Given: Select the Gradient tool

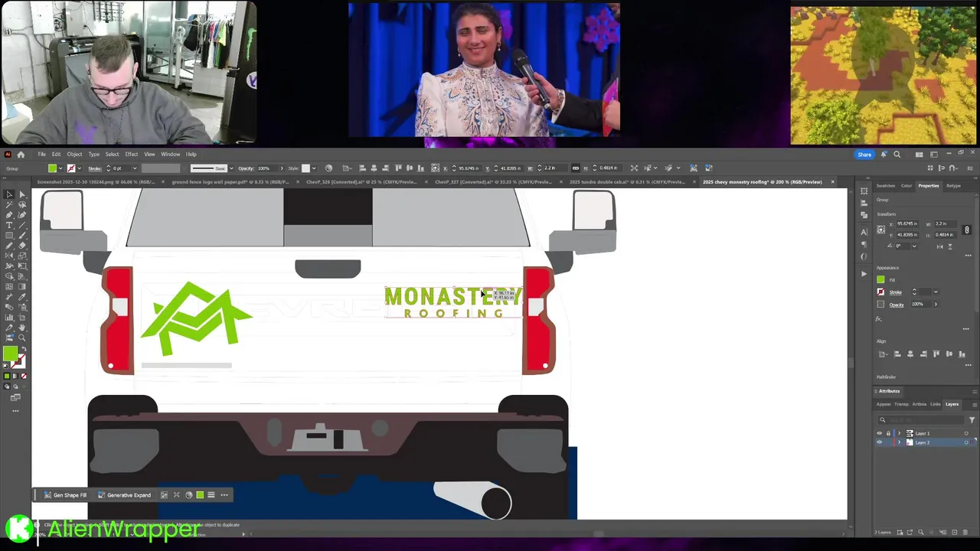Looking at the screenshot, I should point(22,286).
